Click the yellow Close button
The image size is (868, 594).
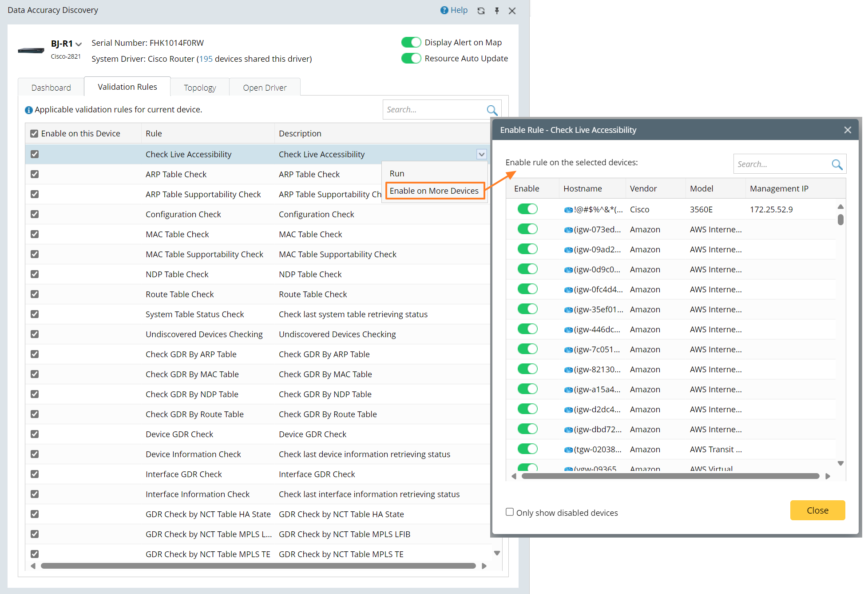pyautogui.click(x=817, y=510)
